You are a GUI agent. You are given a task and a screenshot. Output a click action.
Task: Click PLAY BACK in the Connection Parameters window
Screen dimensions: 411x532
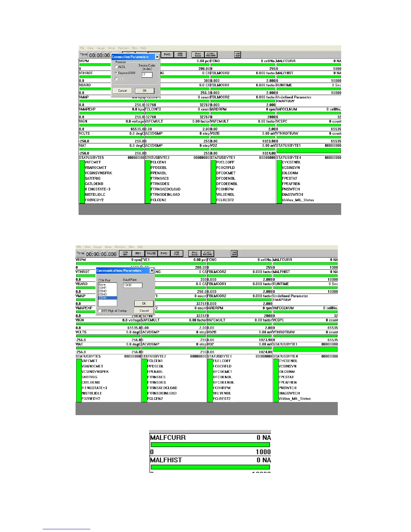(198, 55)
